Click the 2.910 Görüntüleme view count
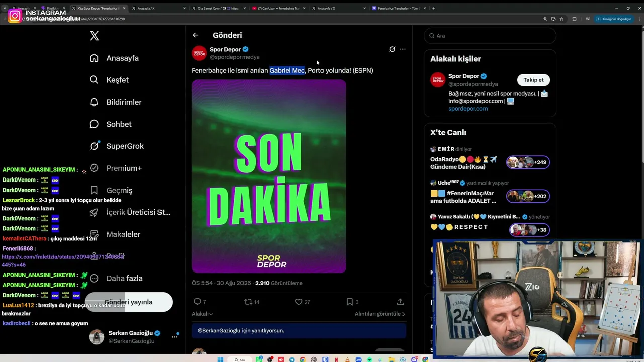 point(279,283)
